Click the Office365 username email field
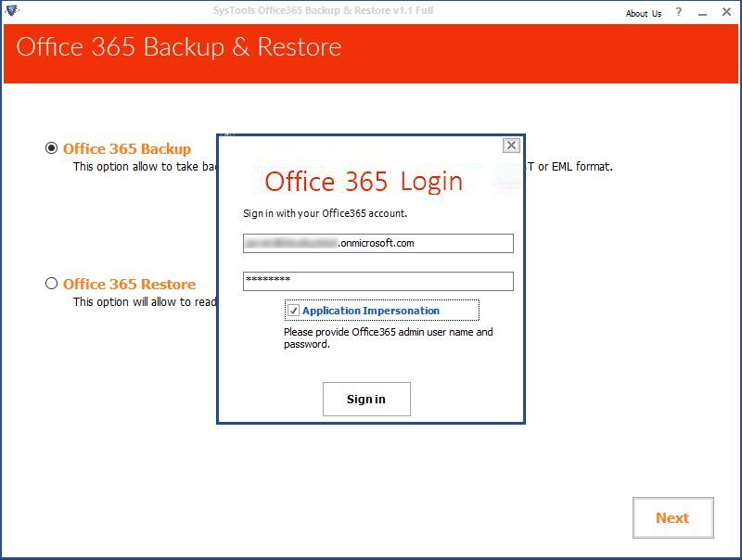 click(x=377, y=243)
